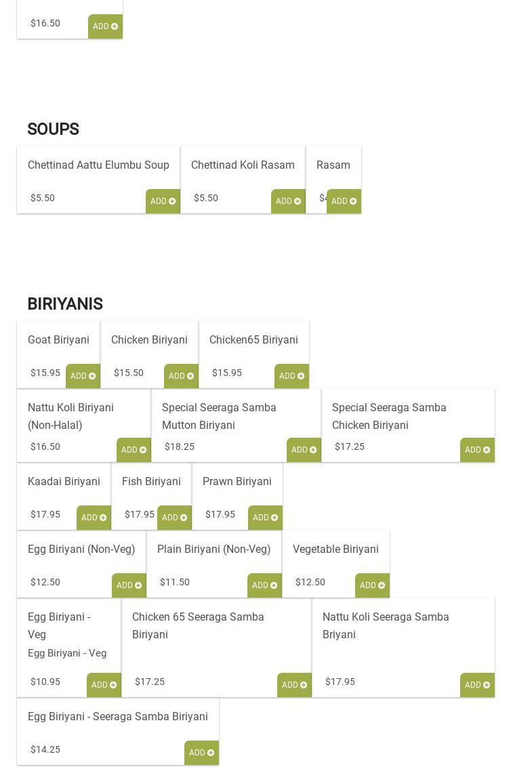Add Chettinad Aattu Elumbu Soup to order

pyautogui.click(x=163, y=201)
